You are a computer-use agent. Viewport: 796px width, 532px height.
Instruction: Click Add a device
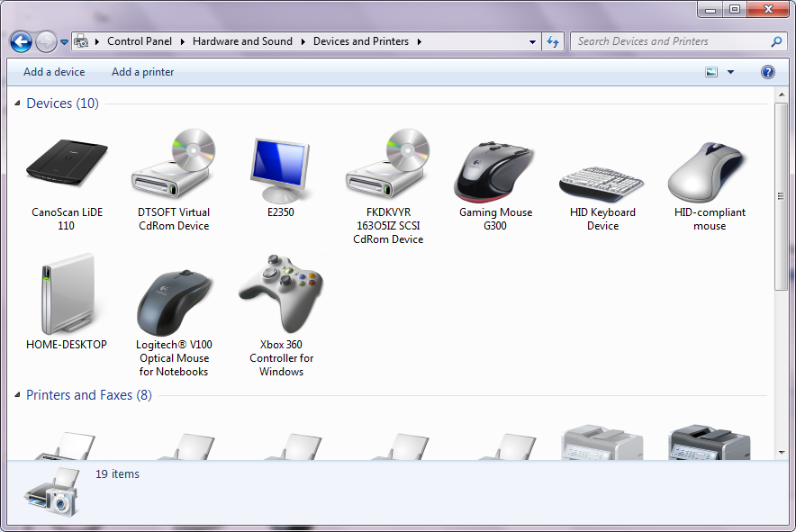click(54, 72)
